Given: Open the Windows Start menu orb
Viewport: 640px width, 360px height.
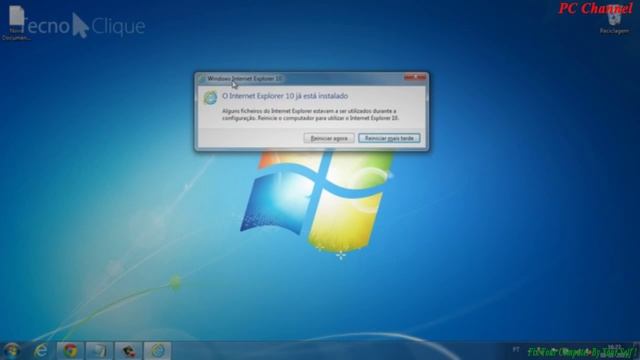Looking at the screenshot, I should tap(12, 351).
